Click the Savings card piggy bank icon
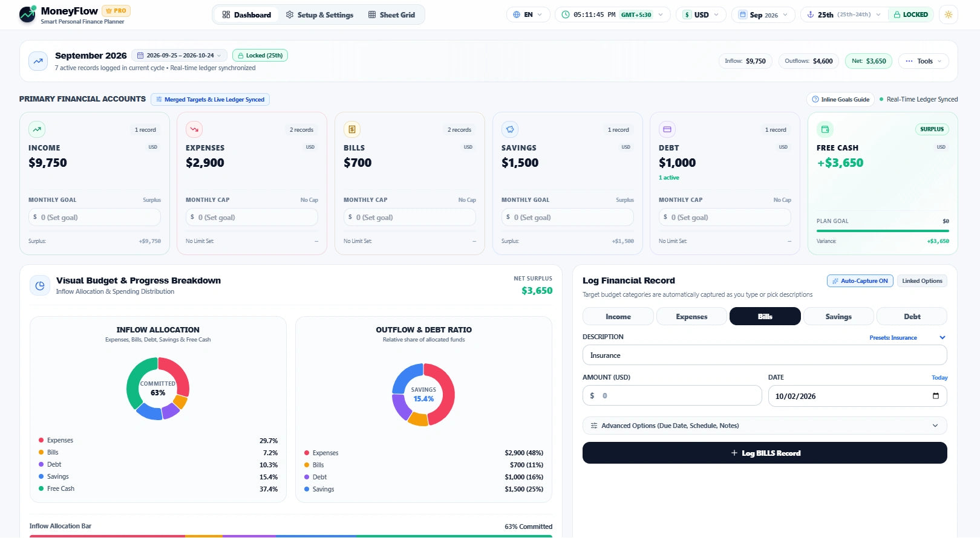The height and width of the screenshot is (538, 980). [x=510, y=129]
